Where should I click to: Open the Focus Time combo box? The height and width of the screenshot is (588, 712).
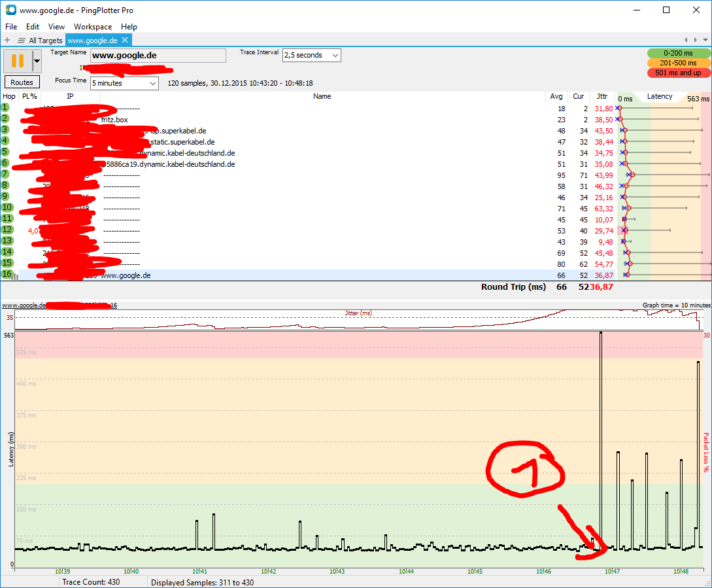click(124, 83)
